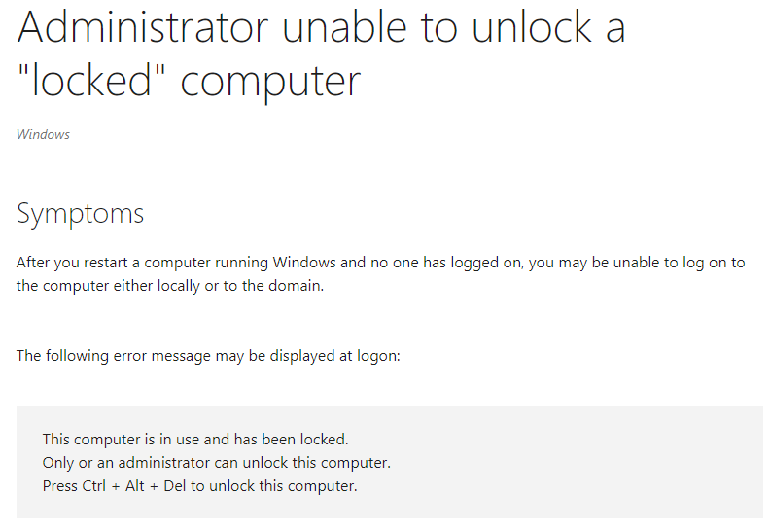771x532 pixels.
Task: Click the word "locked" in the gray box
Action: 325,440
